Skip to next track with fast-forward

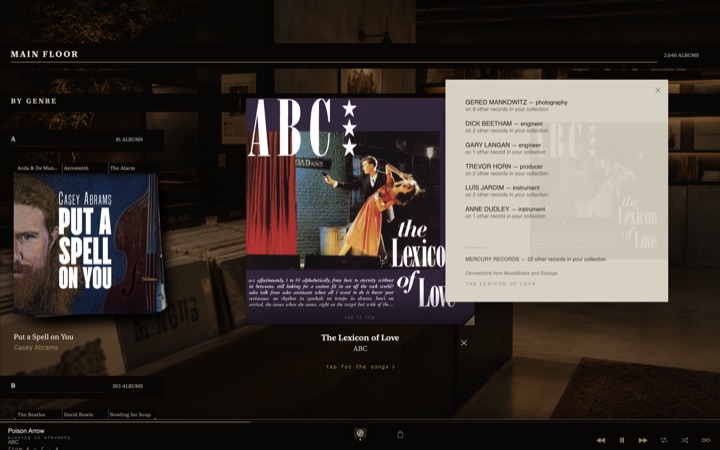click(x=643, y=440)
